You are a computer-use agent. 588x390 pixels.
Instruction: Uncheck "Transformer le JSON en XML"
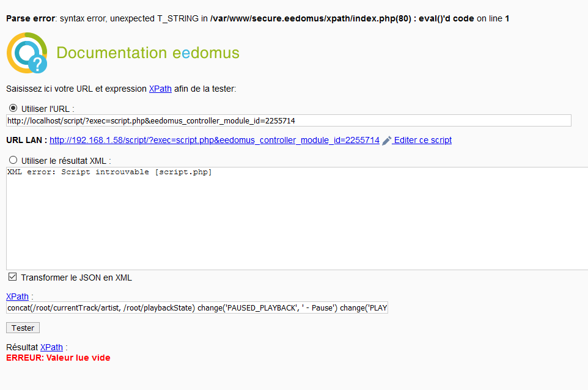tap(12, 277)
